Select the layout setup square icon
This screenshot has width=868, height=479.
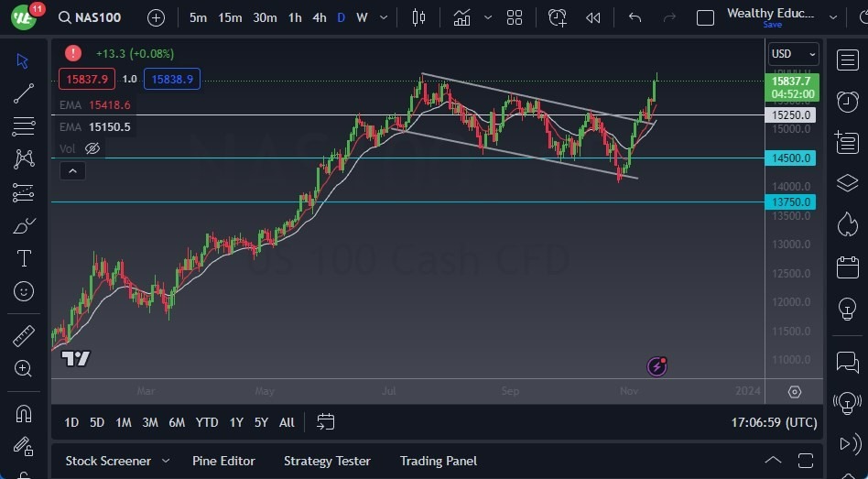pyautogui.click(x=705, y=17)
